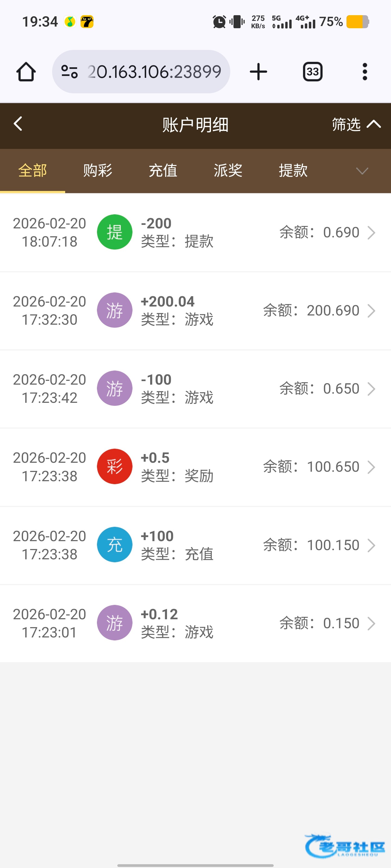
Task: Expand more category tabs with down chevron
Action: 362,171
